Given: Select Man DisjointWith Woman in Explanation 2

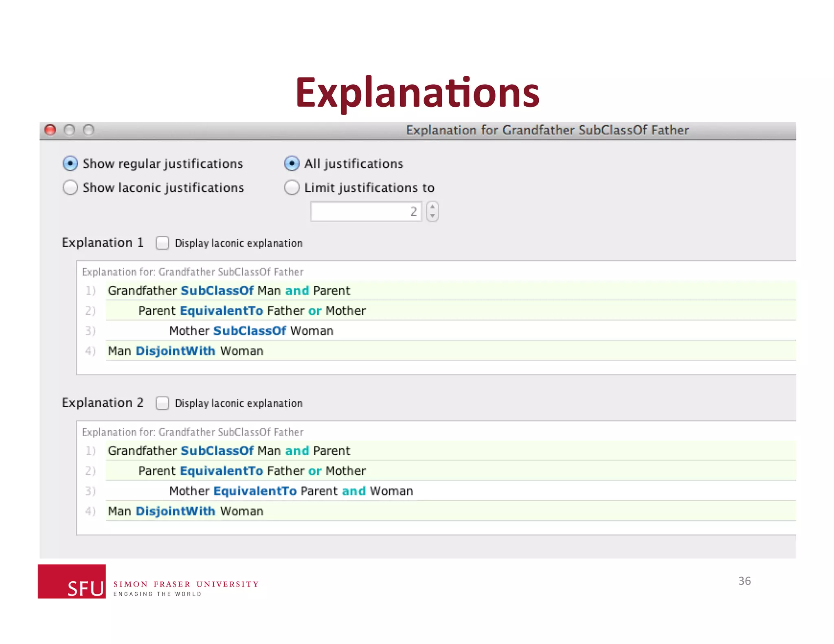Looking at the screenshot, I should tap(185, 511).
